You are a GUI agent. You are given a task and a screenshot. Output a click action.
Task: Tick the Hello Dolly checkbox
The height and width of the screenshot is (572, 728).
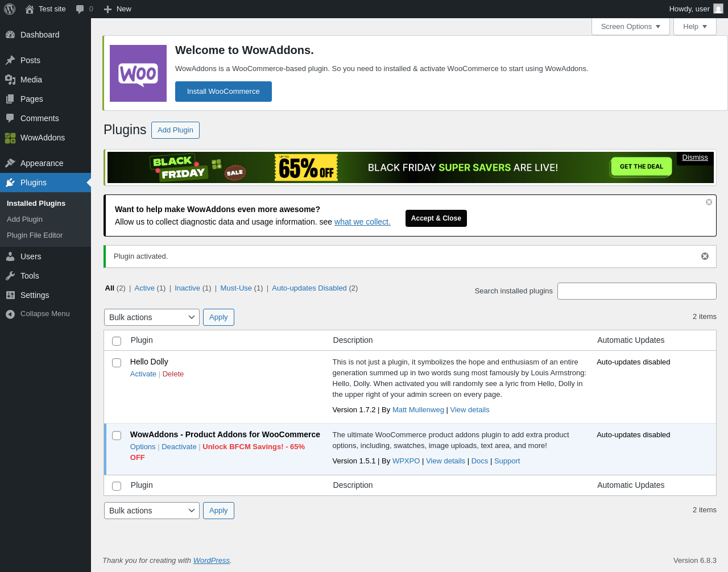click(117, 363)
